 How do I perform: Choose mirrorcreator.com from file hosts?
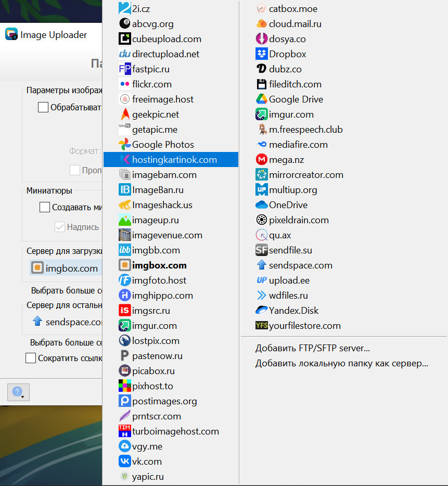344,175
